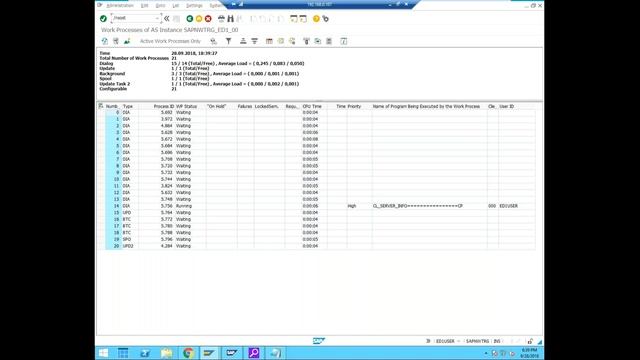
Task: Click the Print icon in standard toolbar
Action: pyautogui.click(x=221, y=18)
